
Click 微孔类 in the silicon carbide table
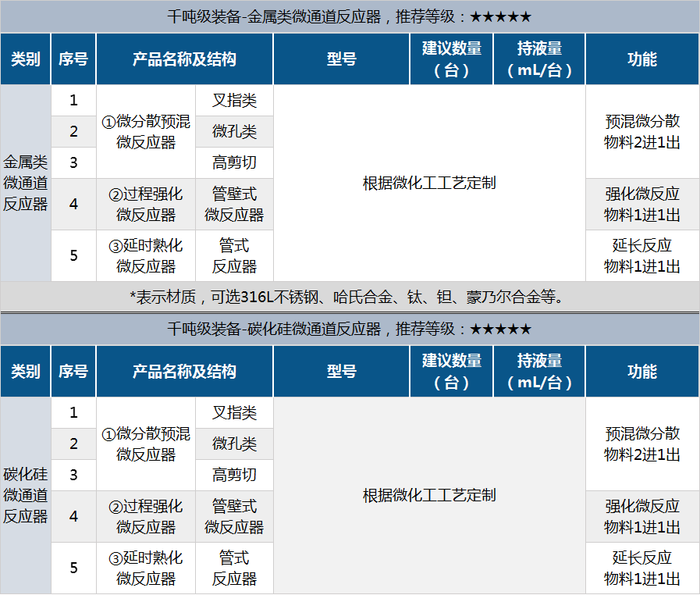[234, 444]
